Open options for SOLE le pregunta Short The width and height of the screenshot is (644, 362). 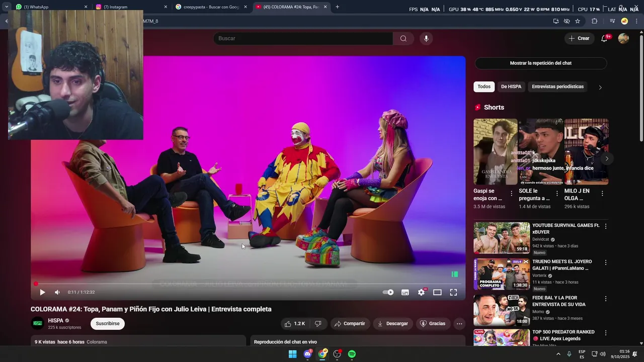(557, 194)
